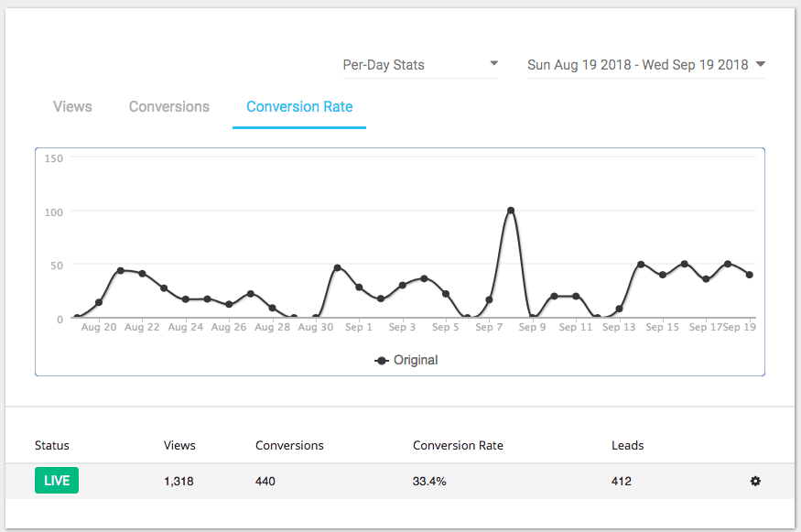
Task: Expand the Per-Day Stats selector text
Action: click(x=384, y=65)
